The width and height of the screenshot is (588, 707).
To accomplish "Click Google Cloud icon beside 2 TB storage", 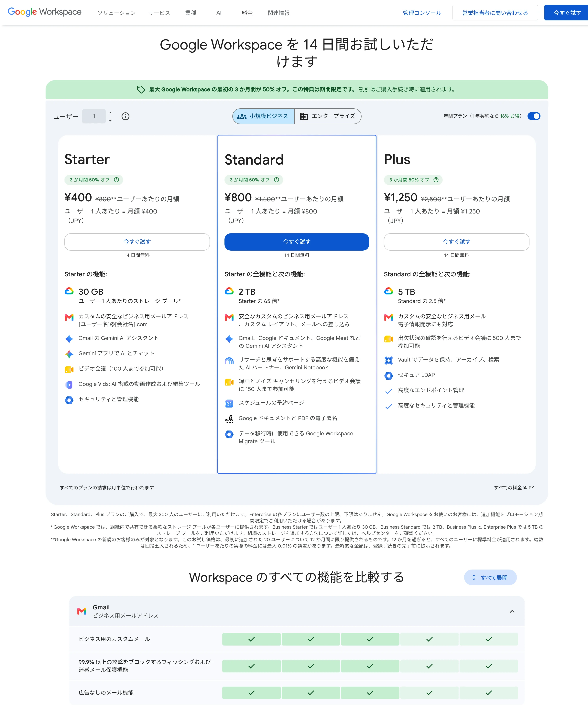I will coord(229,291).
